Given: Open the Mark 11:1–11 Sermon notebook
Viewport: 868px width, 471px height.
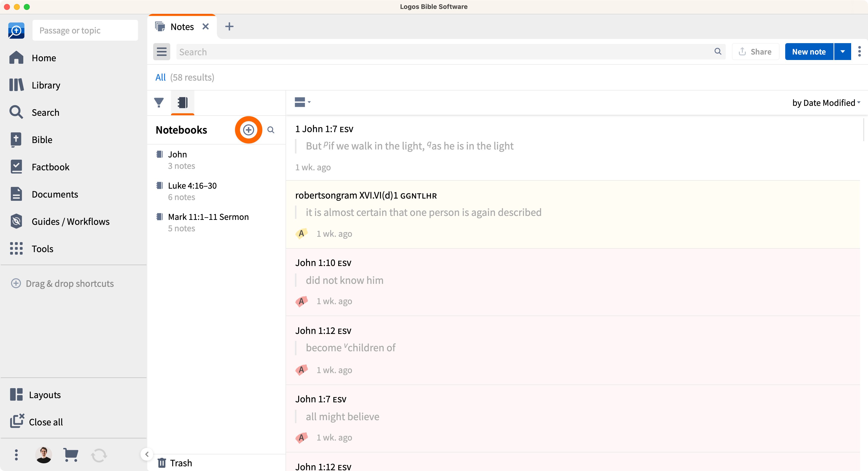Looking at the screenshot, I should click(216, 222).
